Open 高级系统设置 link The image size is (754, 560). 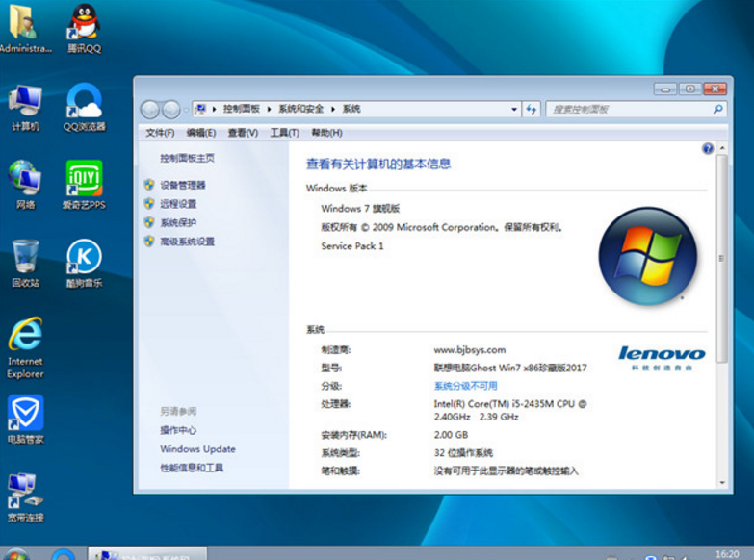pos(187,242)
